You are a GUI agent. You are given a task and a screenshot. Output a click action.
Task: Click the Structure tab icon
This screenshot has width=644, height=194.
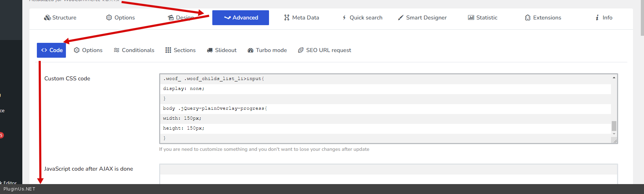pyautogui.click(x=47, y=18)
